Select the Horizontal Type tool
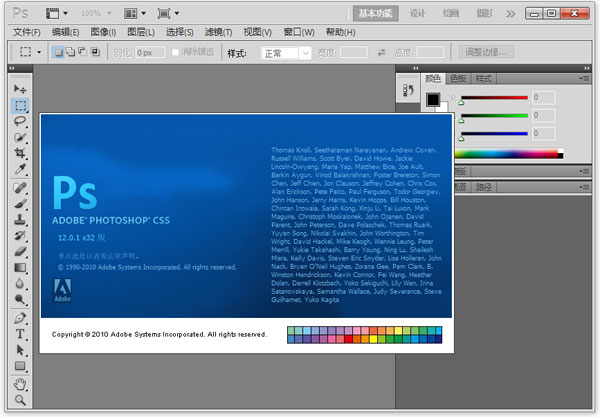 [x=20, y=334]
